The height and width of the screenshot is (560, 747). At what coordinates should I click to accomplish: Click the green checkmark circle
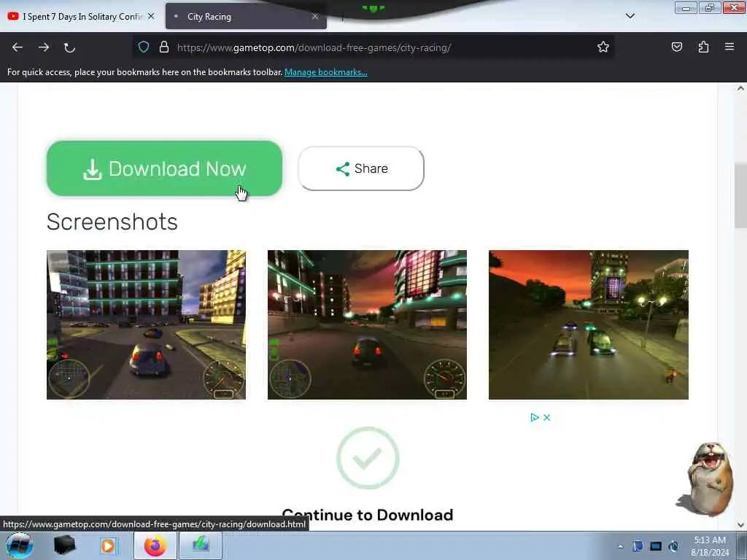(x=368, y=458)
